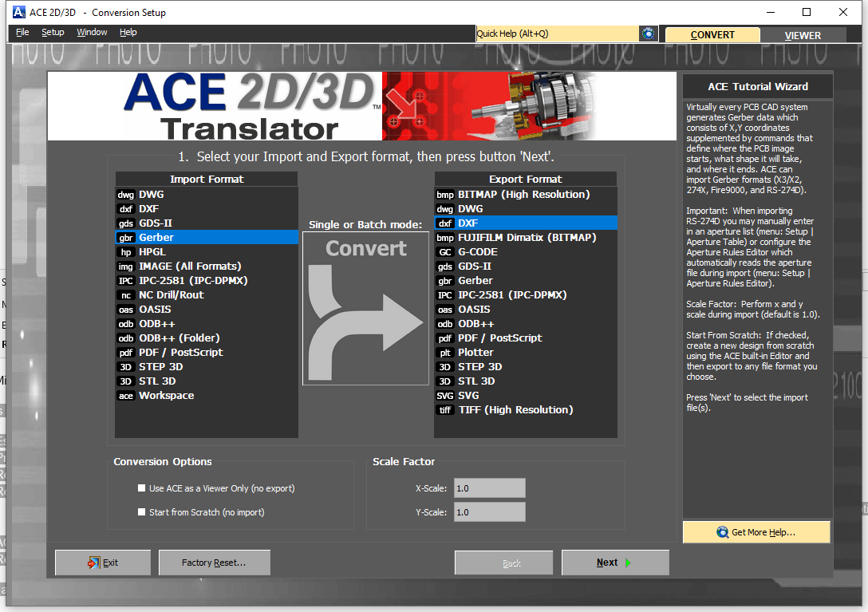The image size is (868, 612).
Task: Click the Next button
Action: (x=615, y=563)
